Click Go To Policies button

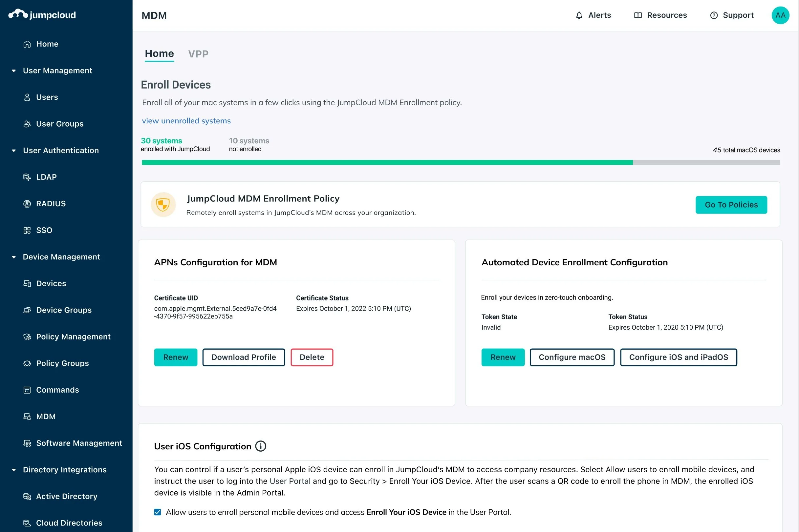731,205
